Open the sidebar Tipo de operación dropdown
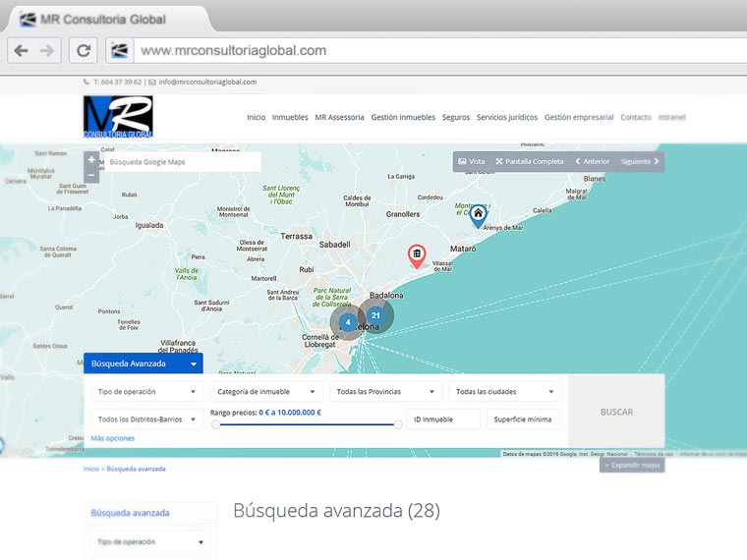This screenshot has width=747, height=560. point(150,542)
